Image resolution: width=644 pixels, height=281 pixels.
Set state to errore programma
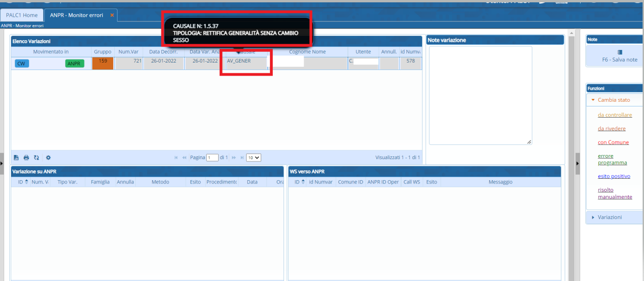click(x=612, y=159)
